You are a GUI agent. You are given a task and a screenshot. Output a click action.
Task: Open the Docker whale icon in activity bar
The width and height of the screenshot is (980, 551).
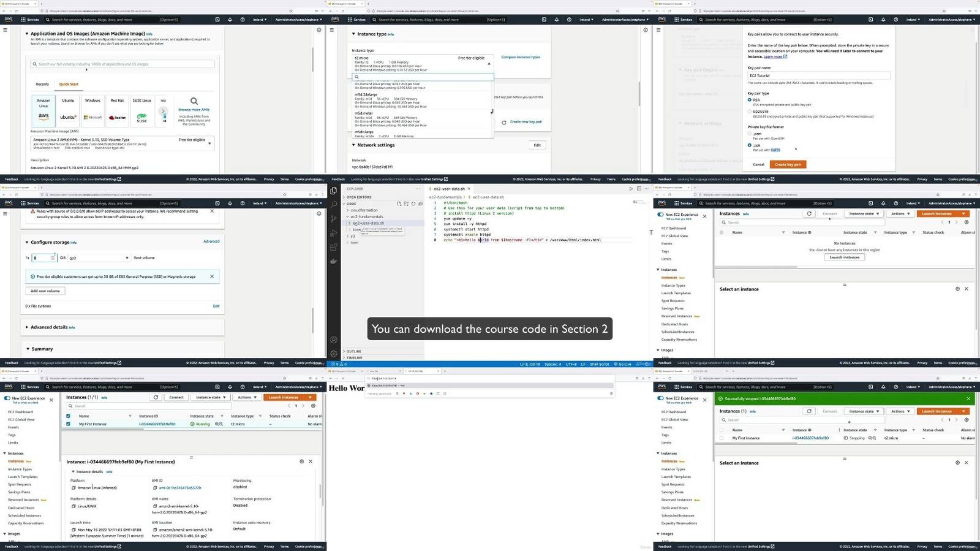tap(334, 261)
